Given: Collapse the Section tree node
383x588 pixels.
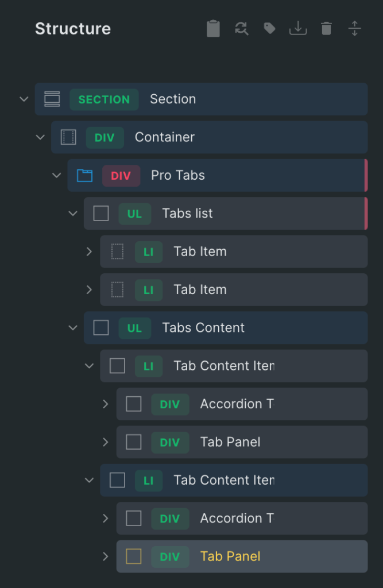Looking at the screenshot, I should tap(24, 99).
